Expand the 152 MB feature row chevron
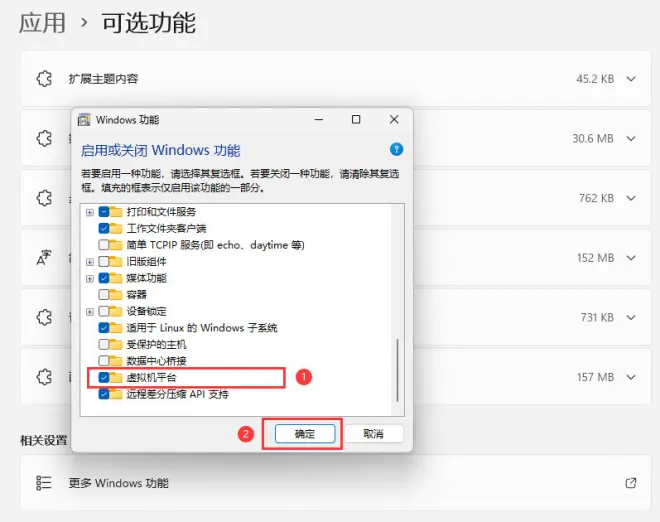This screenshot has height=522, width=660. coord(631,258)
